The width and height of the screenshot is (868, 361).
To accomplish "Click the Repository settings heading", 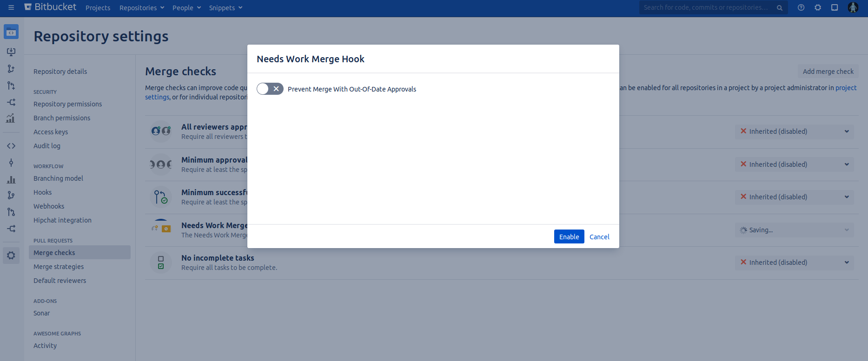I will coord(101,36).
